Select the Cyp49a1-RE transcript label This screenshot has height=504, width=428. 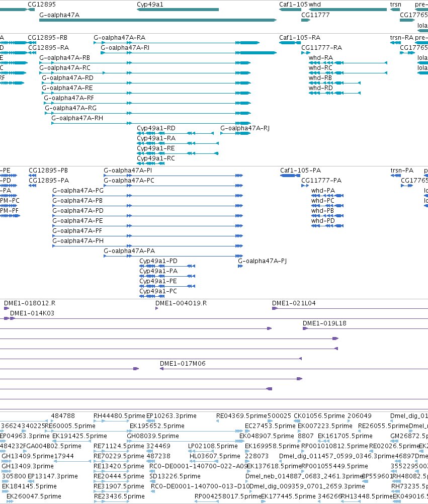(x=156, y=148)
